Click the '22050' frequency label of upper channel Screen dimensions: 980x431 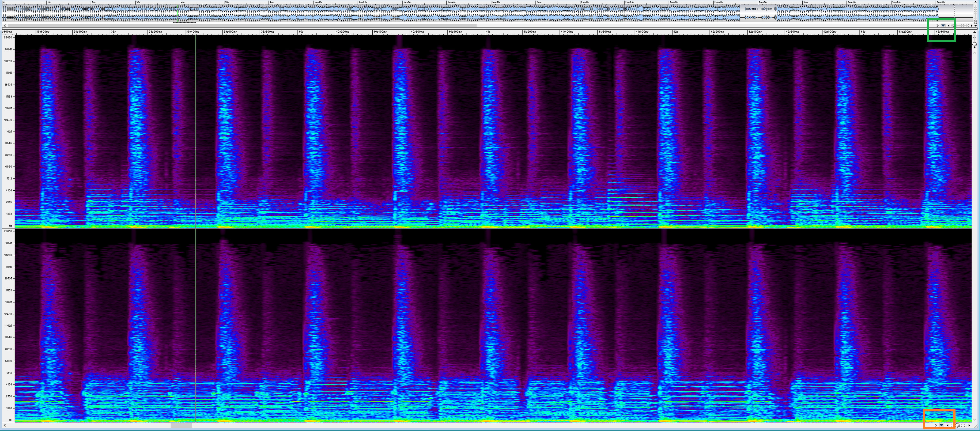(8, 37)
